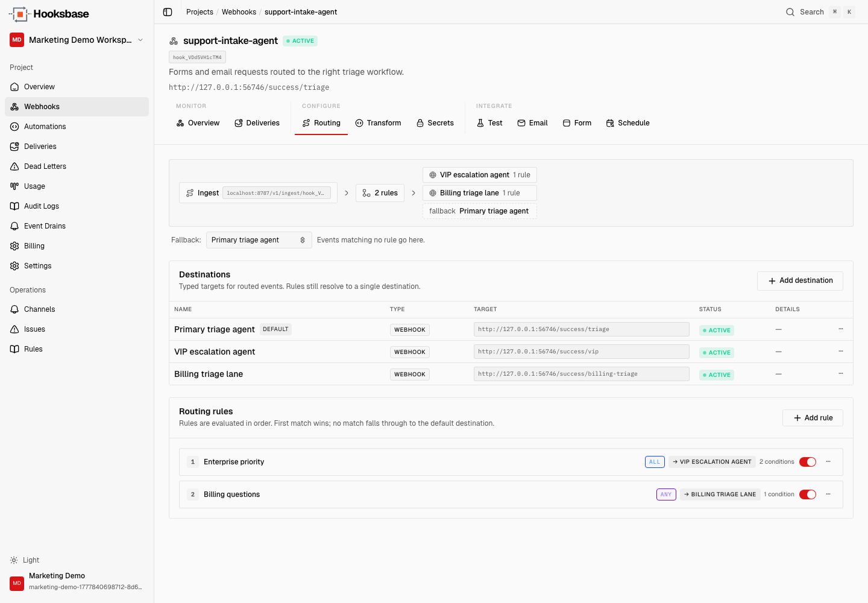Click fallback Primary triage agent flow node

pos(480,211)
